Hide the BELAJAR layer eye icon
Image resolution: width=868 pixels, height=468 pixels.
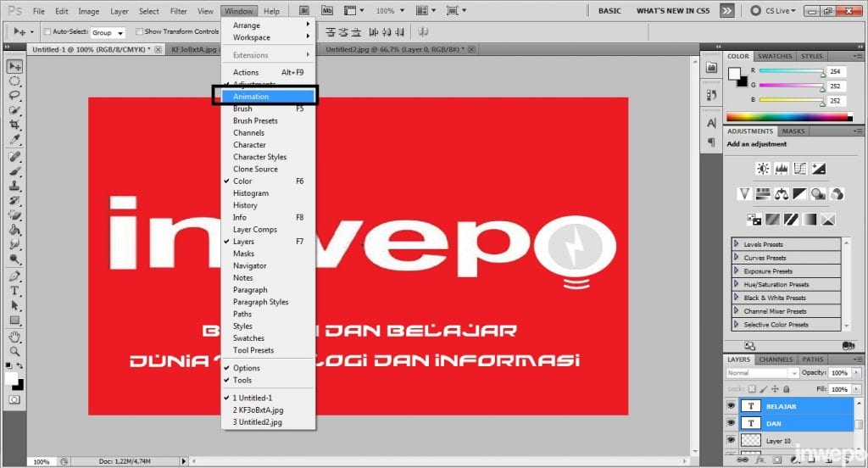[731, 406]
